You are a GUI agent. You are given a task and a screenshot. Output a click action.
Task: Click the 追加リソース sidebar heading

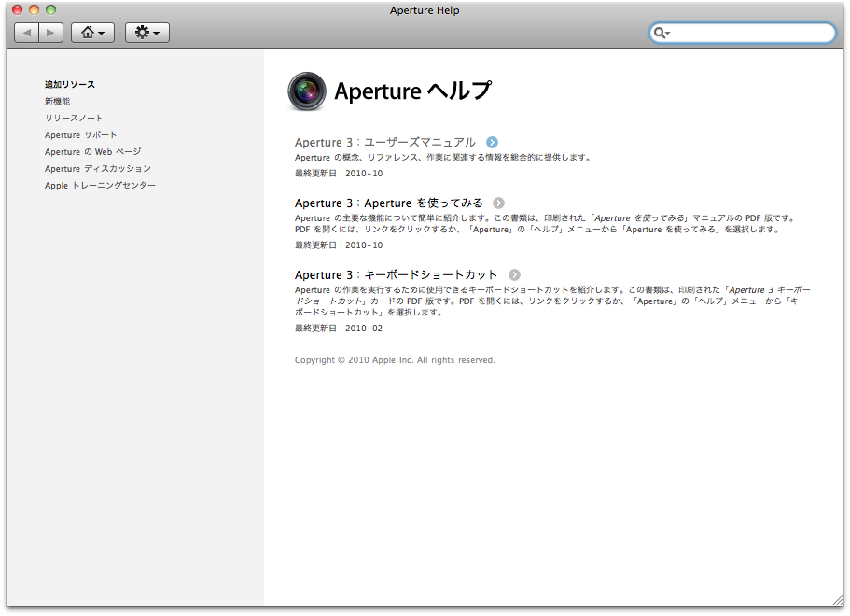[x=70, y=85]
